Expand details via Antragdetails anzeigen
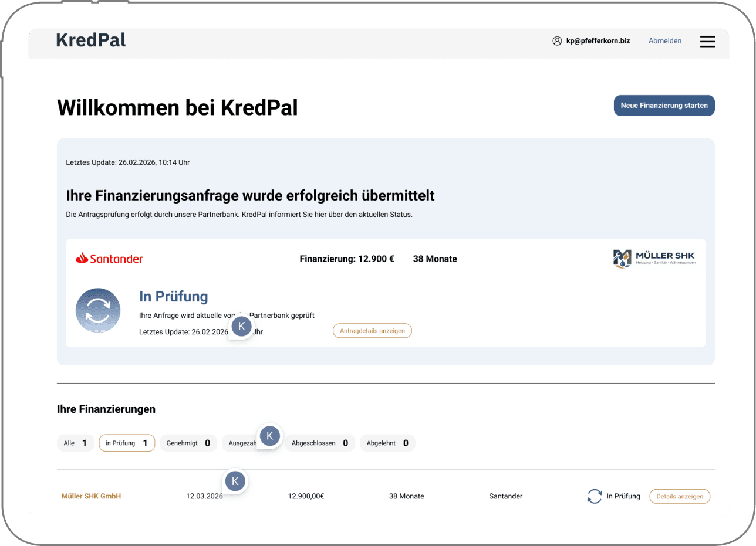The width and height of the screenshot is (756, 546). pos(372,330)
